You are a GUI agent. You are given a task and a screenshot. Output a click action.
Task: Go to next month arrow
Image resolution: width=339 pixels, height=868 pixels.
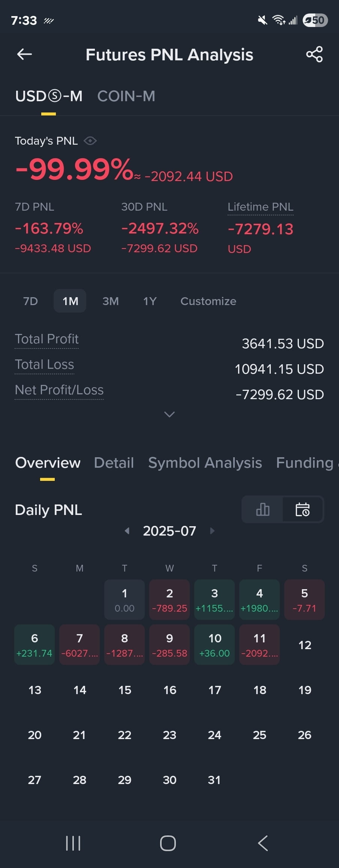point(212,531)
